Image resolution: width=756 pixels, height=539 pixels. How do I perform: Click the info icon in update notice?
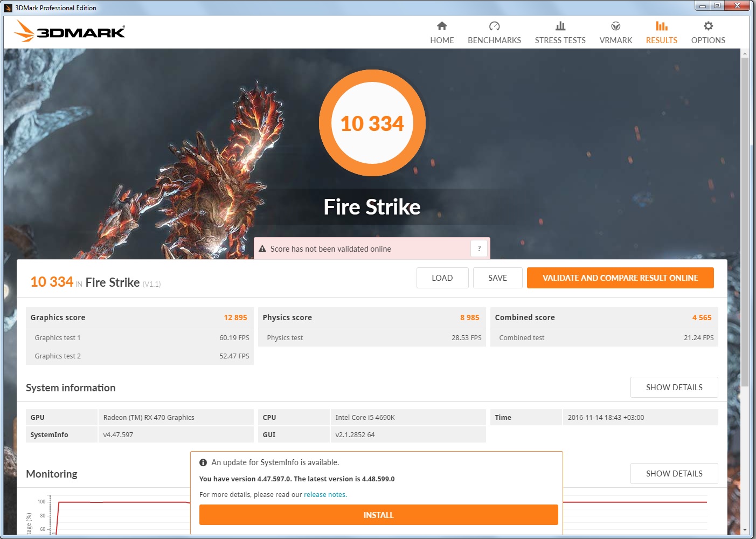click(x=203, y=462)
